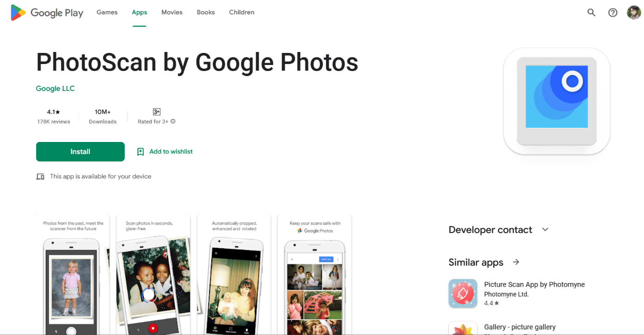
Task: Click the wishlist bookmark icon
Action: pos(140,152)
